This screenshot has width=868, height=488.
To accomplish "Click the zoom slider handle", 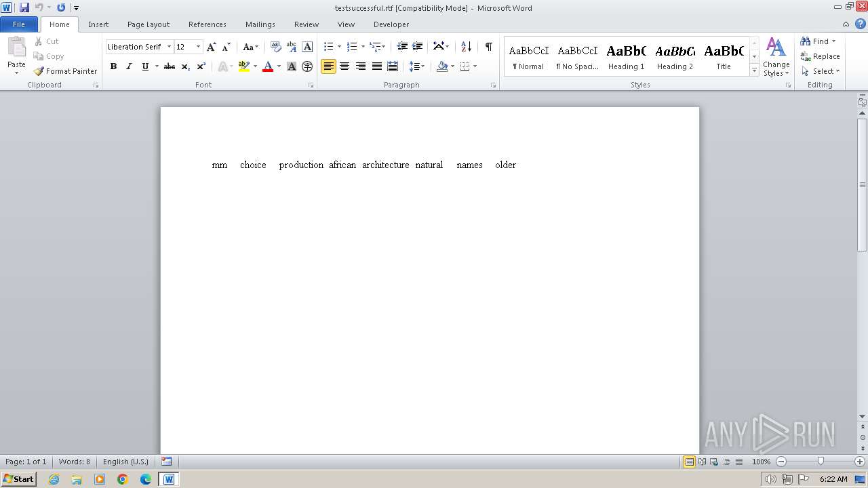I will [821, 462].
